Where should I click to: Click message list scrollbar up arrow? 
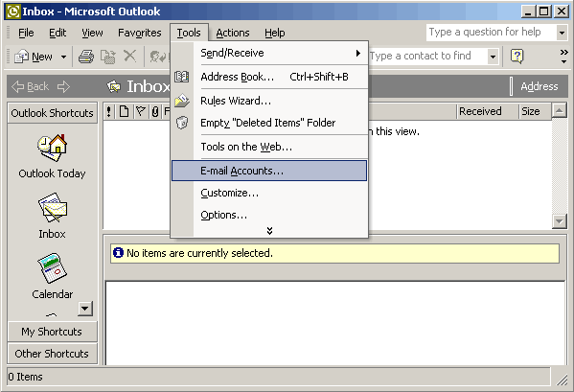coord(560,110)
